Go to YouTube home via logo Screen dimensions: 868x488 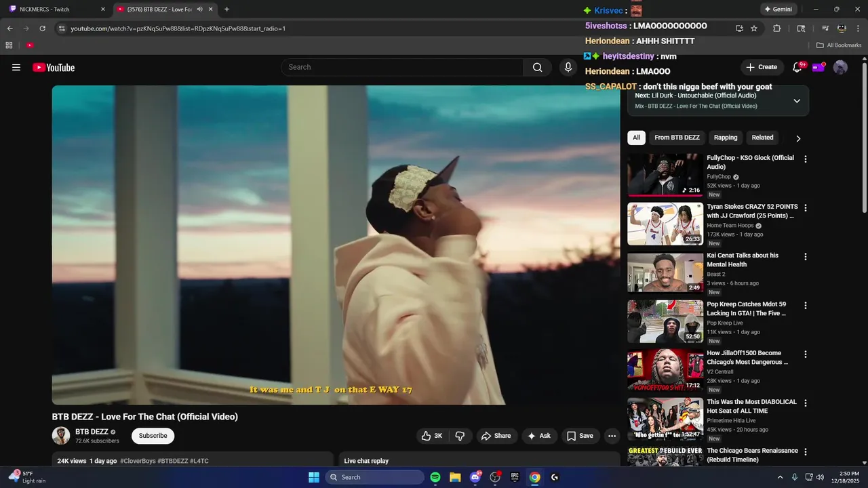(x=54, y=67)
